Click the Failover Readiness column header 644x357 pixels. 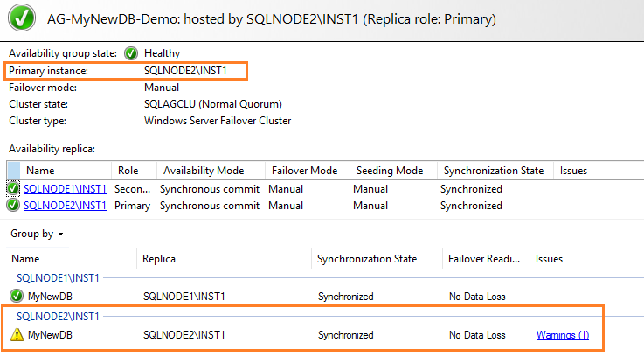tap(484, 259)
